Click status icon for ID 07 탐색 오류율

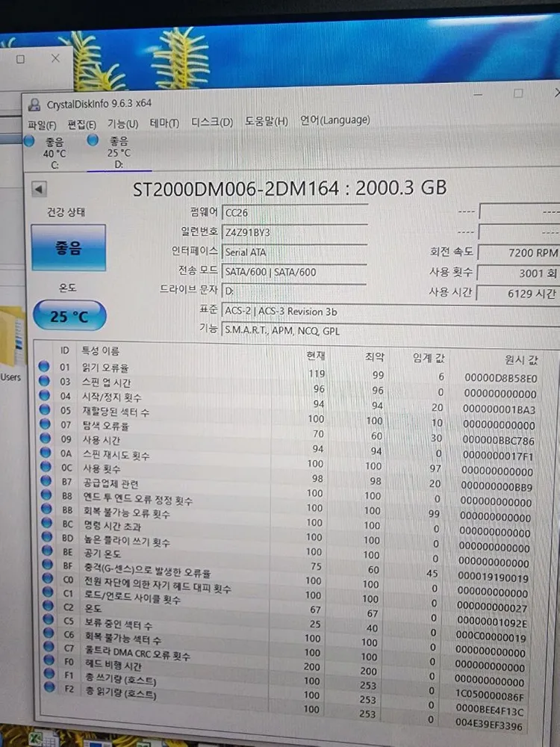click(x=45, y=424)
